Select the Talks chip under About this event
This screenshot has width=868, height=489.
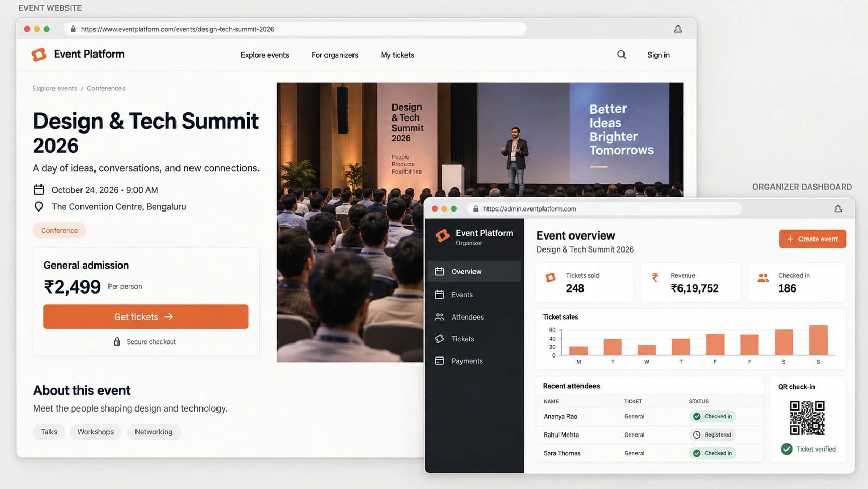coord(49,432)
